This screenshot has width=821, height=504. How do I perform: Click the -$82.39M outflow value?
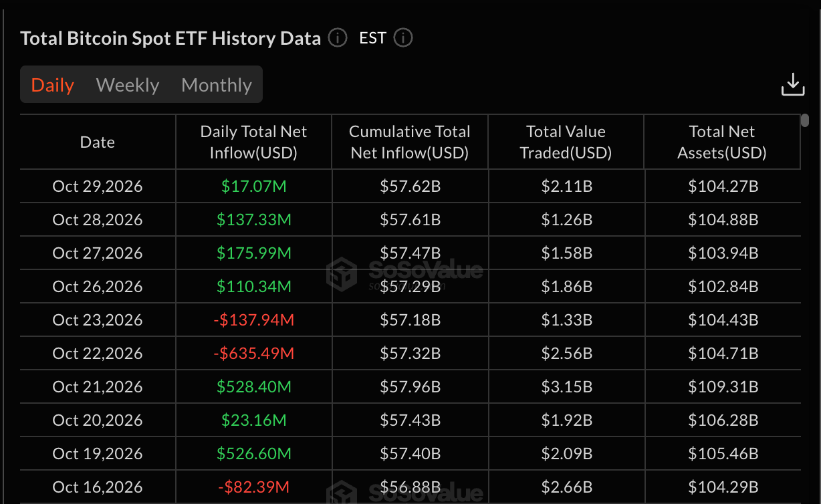click(x=254, y=487)
